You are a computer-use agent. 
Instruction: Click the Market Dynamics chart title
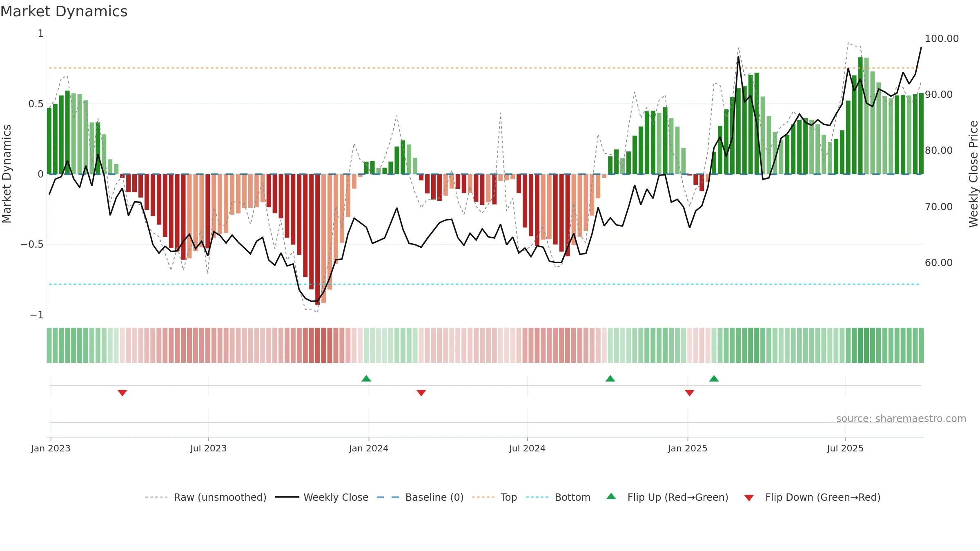pos(64,11)
